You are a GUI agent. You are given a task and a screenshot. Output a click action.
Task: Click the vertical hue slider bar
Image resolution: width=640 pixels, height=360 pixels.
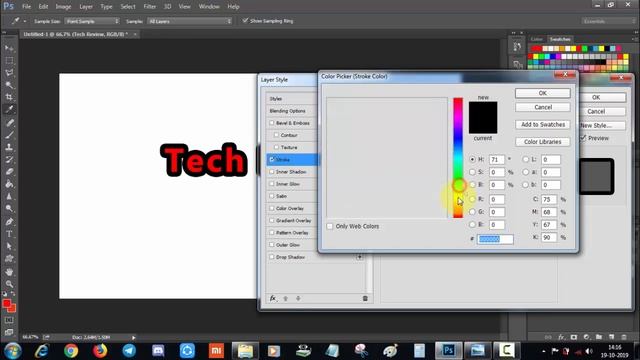pyautogui.click(x=458, y=158)
